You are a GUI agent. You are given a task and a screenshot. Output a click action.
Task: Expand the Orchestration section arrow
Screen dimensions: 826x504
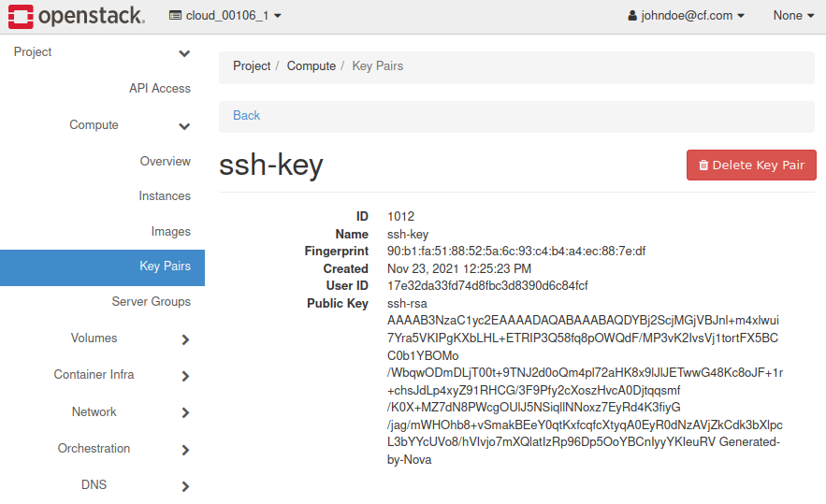pos(185,450)
